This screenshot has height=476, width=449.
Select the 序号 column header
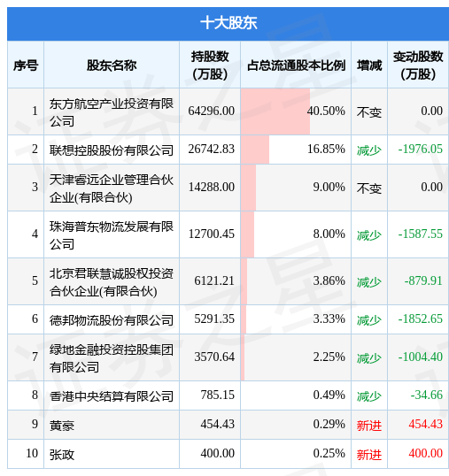coord(26,65)
